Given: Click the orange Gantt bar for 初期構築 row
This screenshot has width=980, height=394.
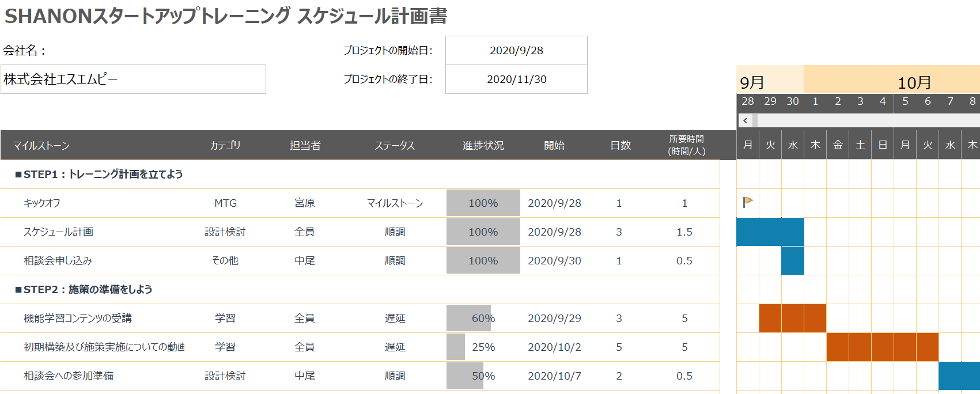Looking at the screenshot, I should click(x=883, y=347).
